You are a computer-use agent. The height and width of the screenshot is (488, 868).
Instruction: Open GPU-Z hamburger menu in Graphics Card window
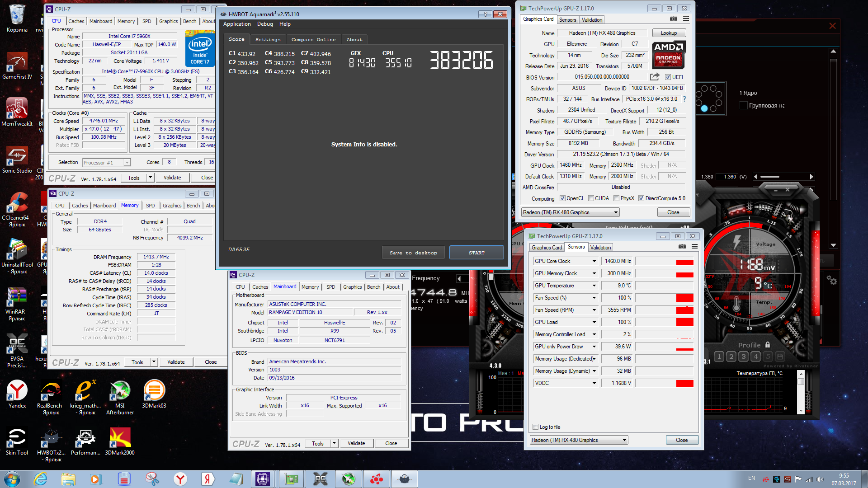(686, 19)
